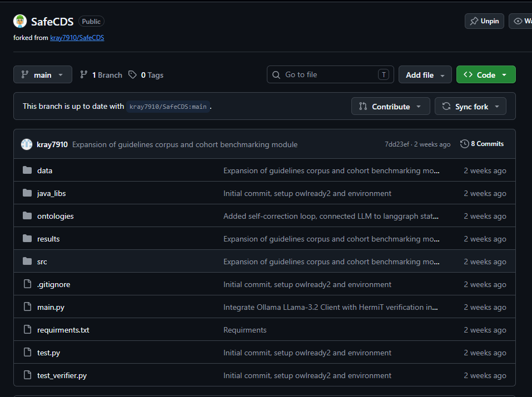Open the data folder
The image size is (532, 397).
tap(45, 170)
